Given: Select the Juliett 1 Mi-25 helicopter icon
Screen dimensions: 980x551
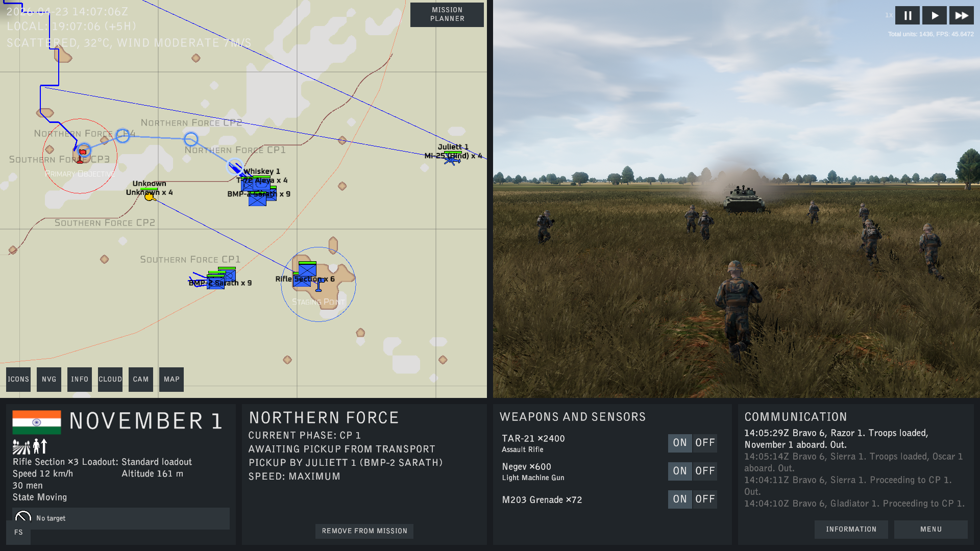Looking at the screenshot, I should click(x=452, y=160).
